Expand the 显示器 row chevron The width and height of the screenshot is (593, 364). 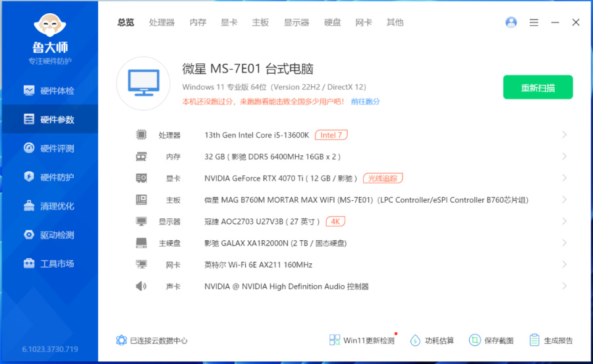(564, 221)
